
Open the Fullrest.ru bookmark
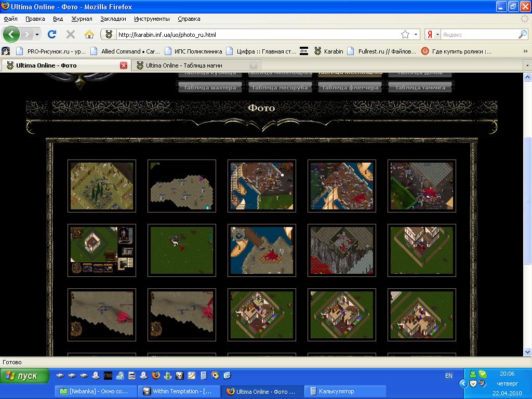tap(382, 51)
